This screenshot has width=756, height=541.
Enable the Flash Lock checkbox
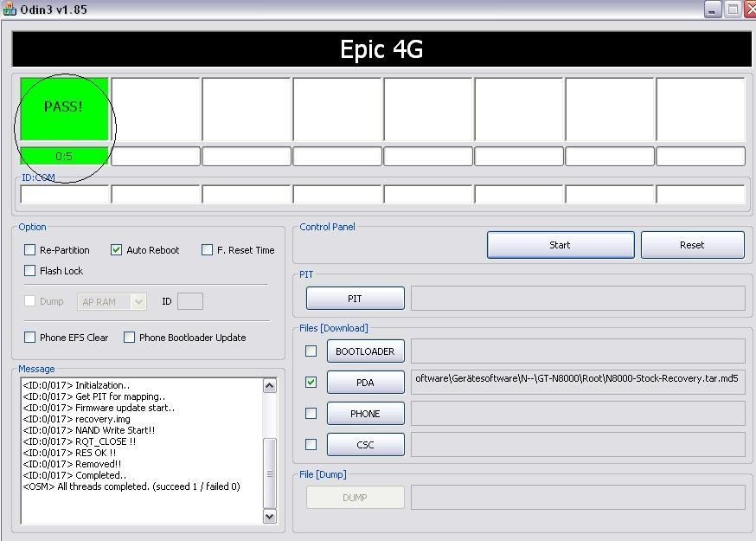pos(30,271)
